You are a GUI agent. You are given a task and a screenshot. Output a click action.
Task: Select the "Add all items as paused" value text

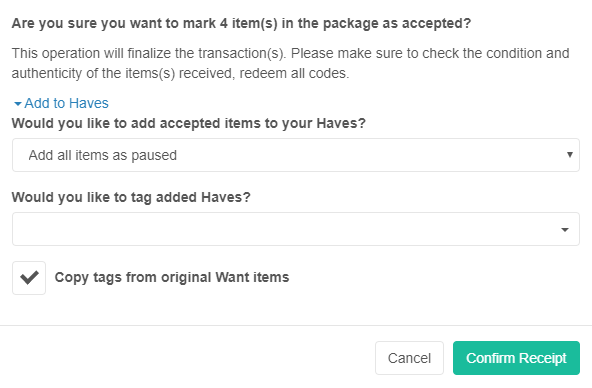[x=103, y=156]
